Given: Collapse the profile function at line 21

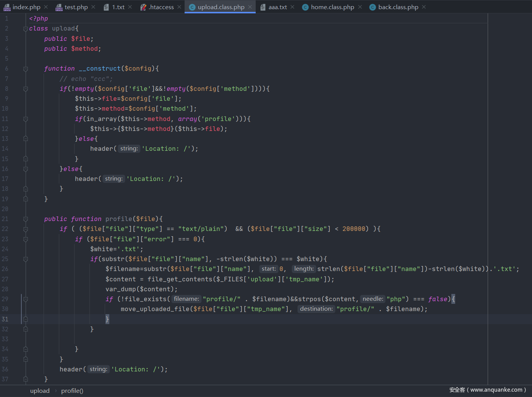Looking at the screenshot, I should coord(26,219).
